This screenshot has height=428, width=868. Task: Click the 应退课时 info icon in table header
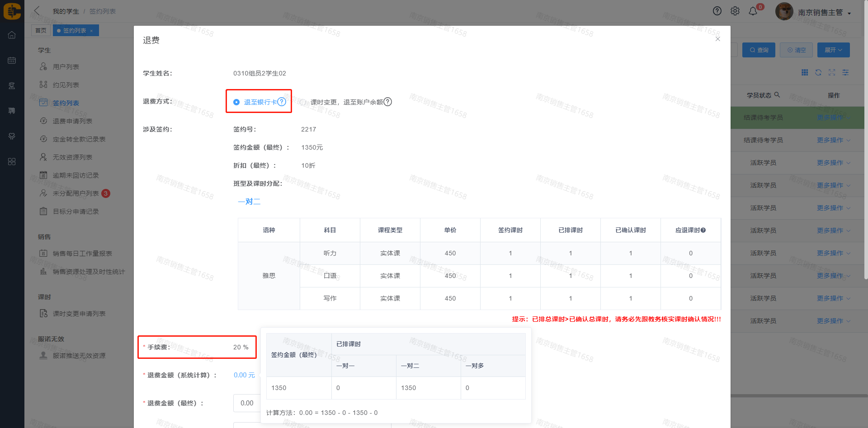click(703, 230)
